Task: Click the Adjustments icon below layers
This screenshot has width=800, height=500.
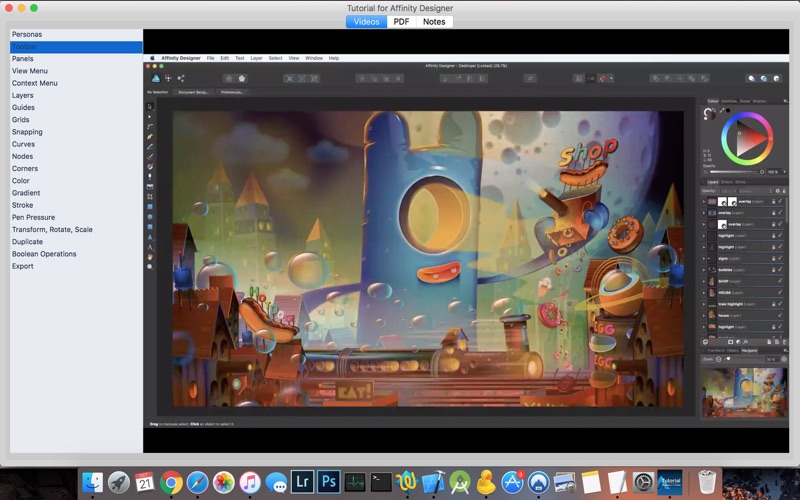Action: click(x=738, y=342)
